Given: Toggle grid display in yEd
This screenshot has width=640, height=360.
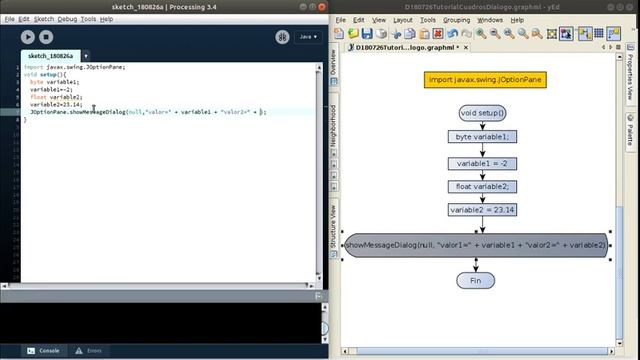Looking at the screenshot, I should point(599,33).
